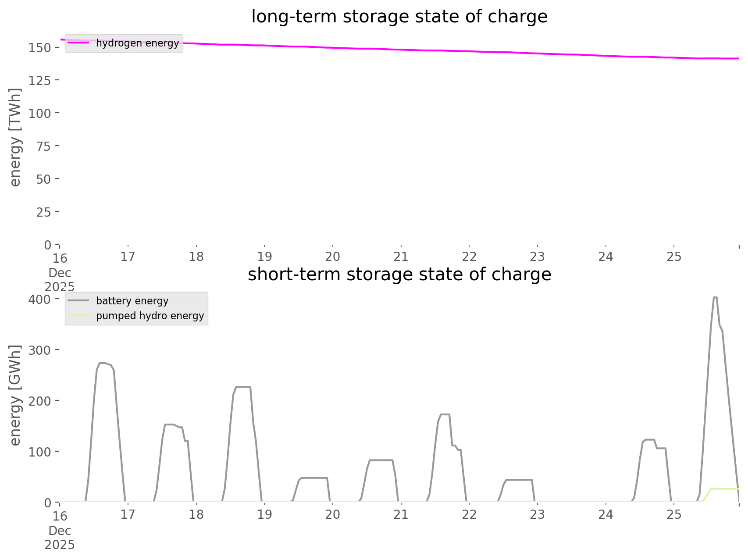The image size is (748, 560).
Task: Click the battery energy legend label
Action: click(x=132, y=301)
